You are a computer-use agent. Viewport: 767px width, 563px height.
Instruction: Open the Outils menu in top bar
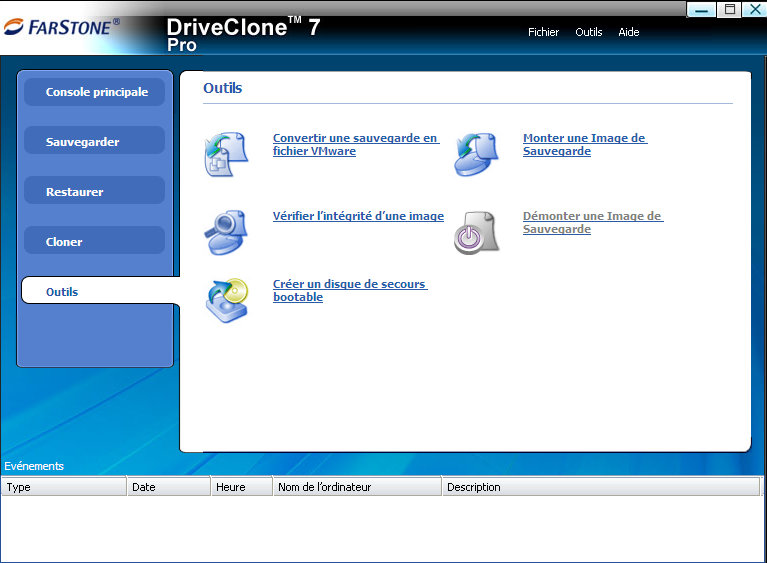[x=588, y=32]
